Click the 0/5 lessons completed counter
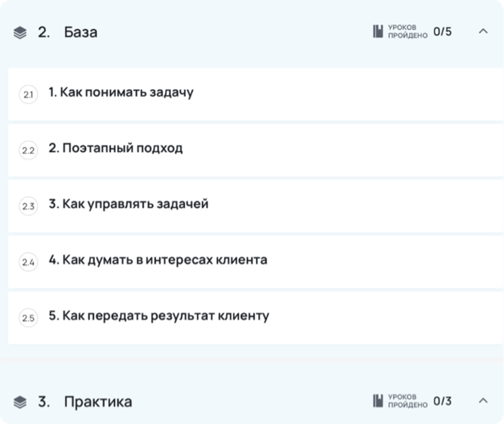Viewport: 504px width, 424px height. click(442, 31)
